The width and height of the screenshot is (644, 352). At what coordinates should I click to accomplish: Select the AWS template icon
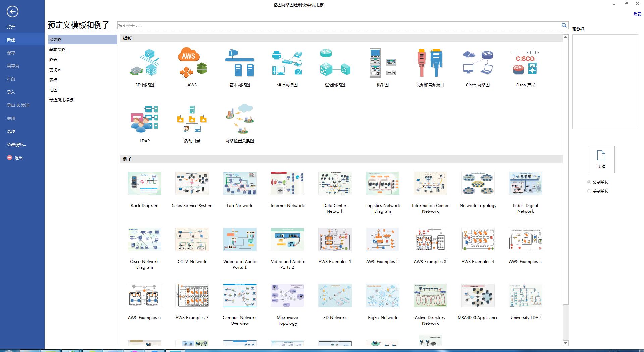point(192,63)
